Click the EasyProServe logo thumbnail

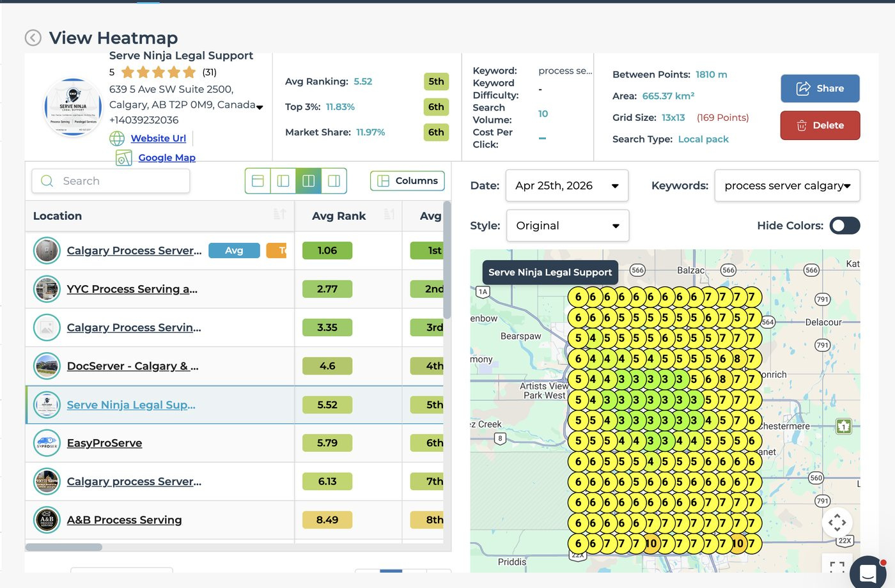tap(47, 443)
